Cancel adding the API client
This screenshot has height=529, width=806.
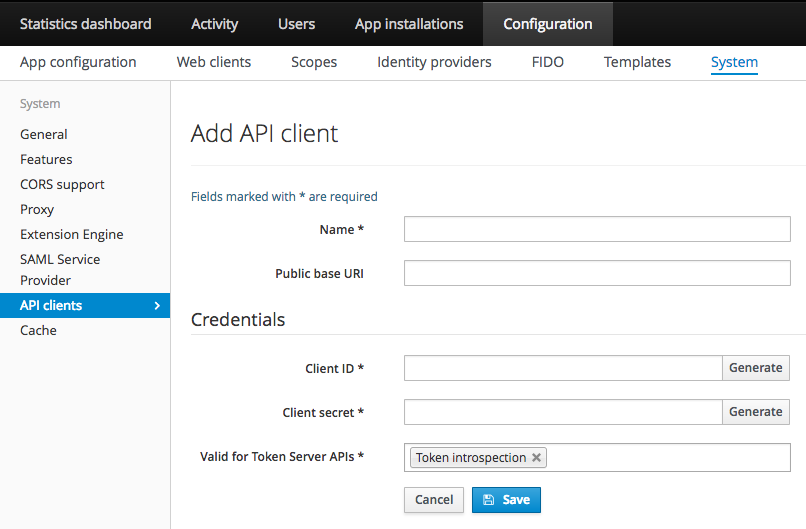[434, 500]
